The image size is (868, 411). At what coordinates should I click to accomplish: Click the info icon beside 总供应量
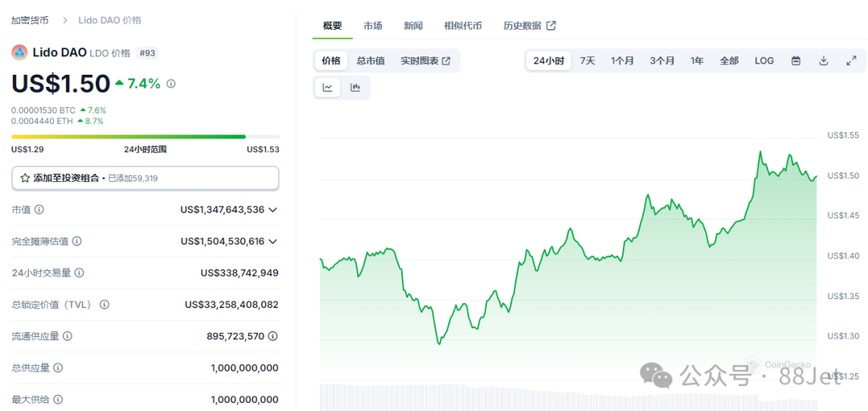tap(58, 368)
